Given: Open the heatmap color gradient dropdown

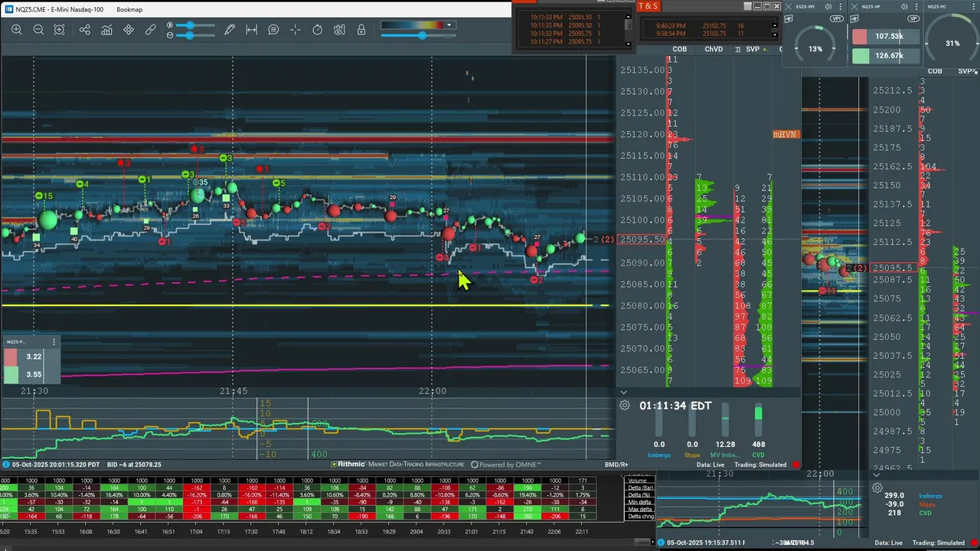Looking at the screenshot, I should 449,24.
